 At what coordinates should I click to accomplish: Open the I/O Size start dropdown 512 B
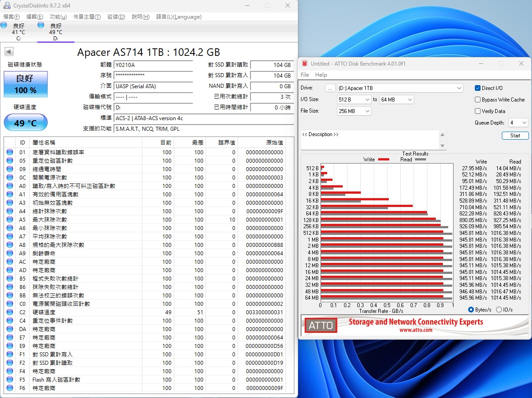point(354,100)
